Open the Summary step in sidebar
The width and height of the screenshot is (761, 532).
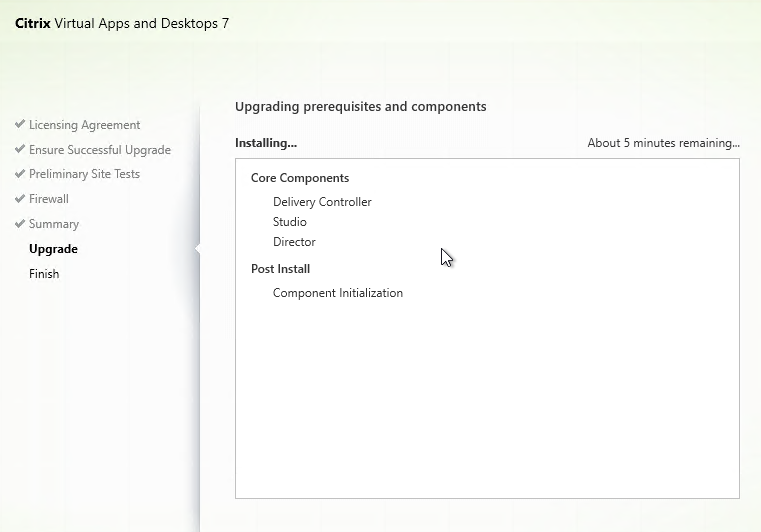[54, 224]
